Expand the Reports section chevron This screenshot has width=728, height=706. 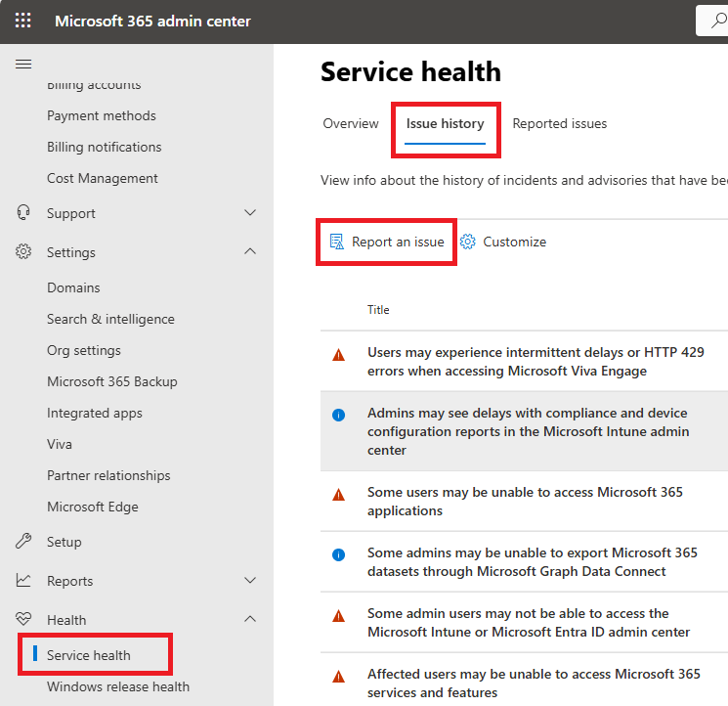[x=250, y=580]
